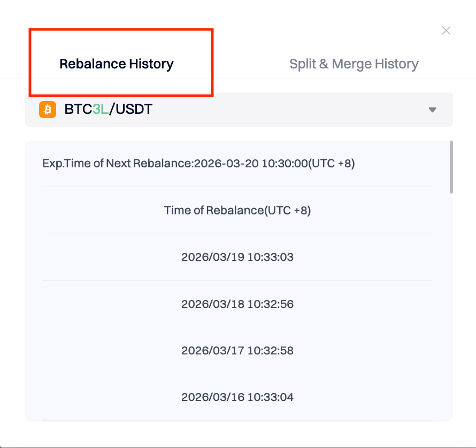This screenshot has height=448, width=476.
Task: Open the Split & Merge History tab
Action: (354, 64)
